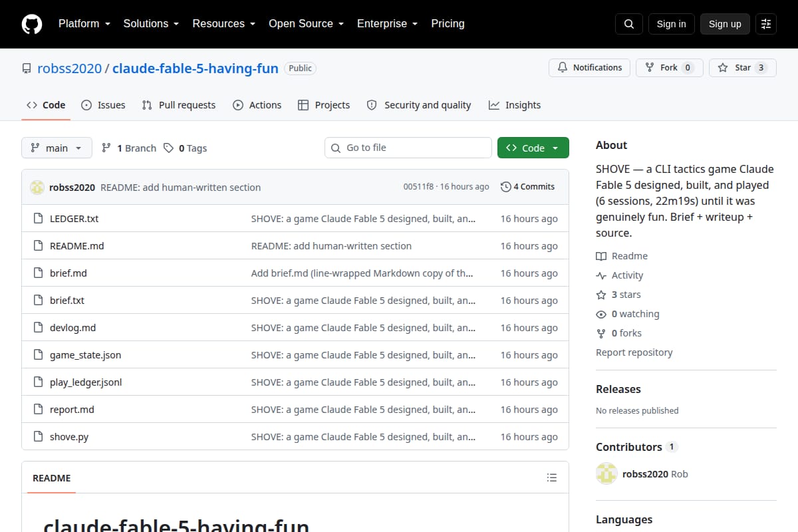Click the branch icon beside 1 Branch
This screenshot has height=532, width=798.
click(106, 148)
